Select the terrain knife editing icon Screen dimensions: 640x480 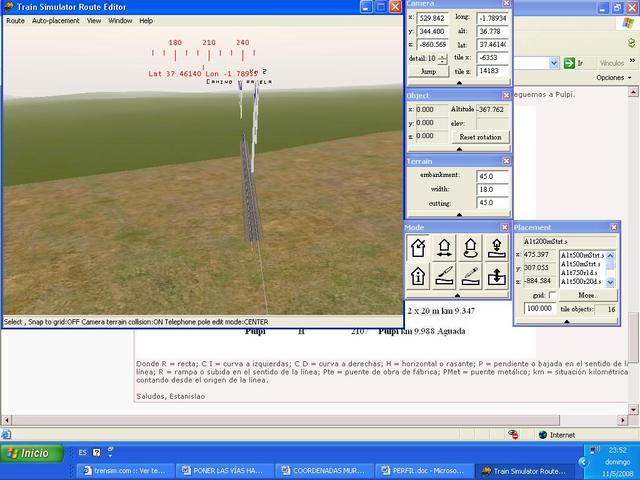(x=445, y=277)
